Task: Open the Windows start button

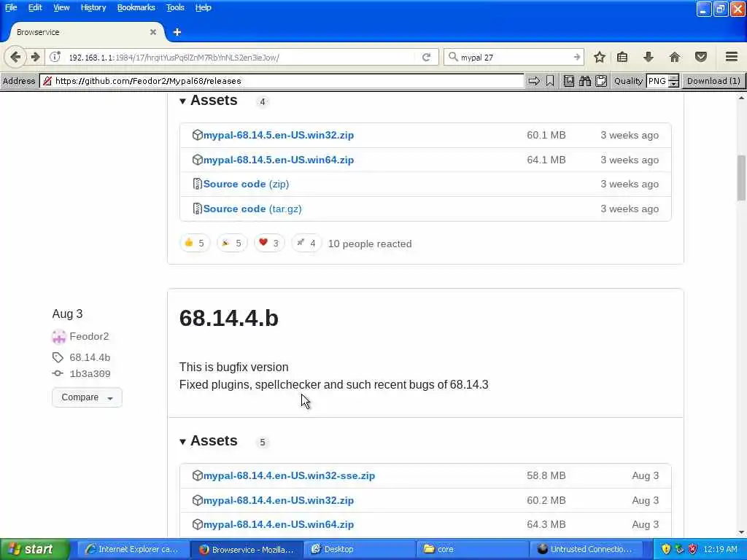Action: [x=34, y=550]
